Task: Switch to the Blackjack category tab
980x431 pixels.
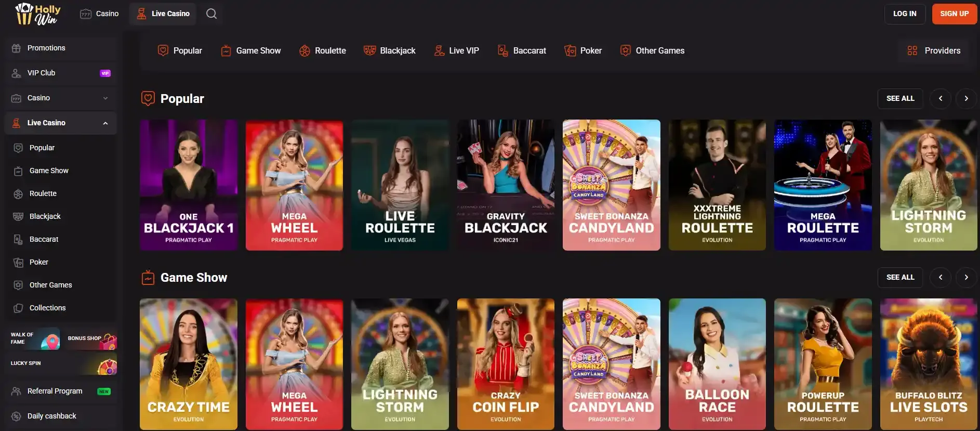Action: pos(390,50)
